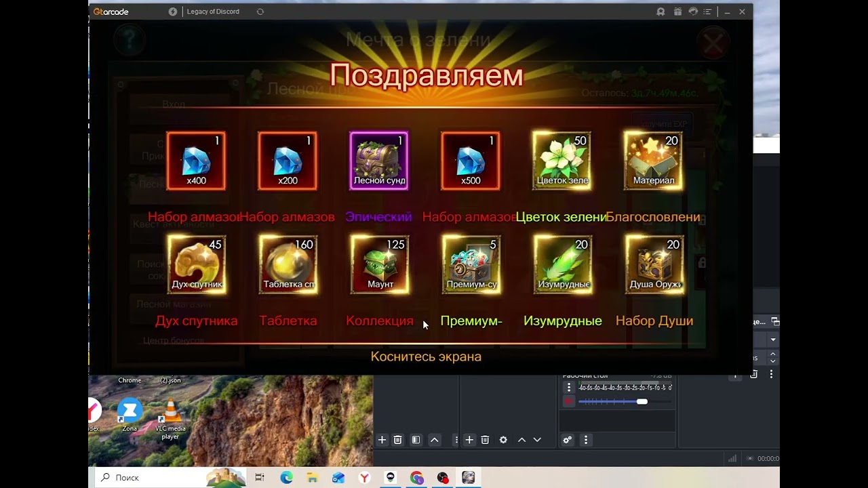Click the Премиум-сундук reward icon
This screenshot has height=488, width=868.
coord(471,264)
